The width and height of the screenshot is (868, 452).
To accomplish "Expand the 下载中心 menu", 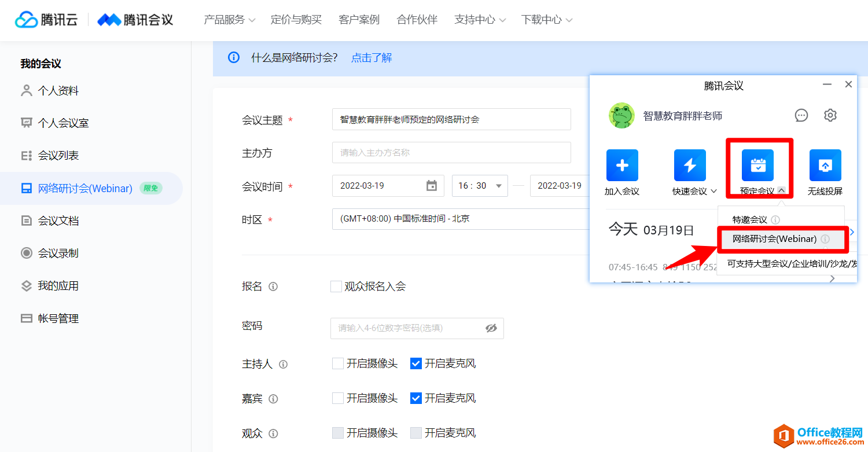I will 547,20.
